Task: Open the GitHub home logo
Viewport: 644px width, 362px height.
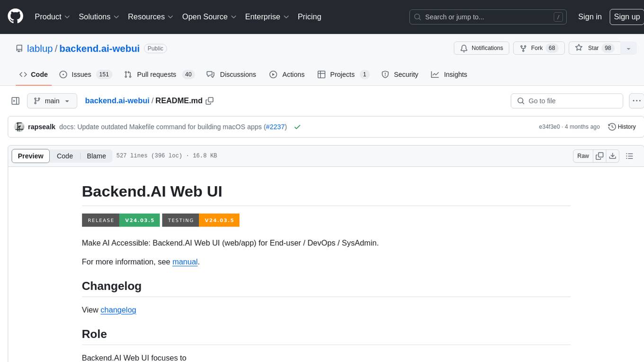Action: [15, 17]
